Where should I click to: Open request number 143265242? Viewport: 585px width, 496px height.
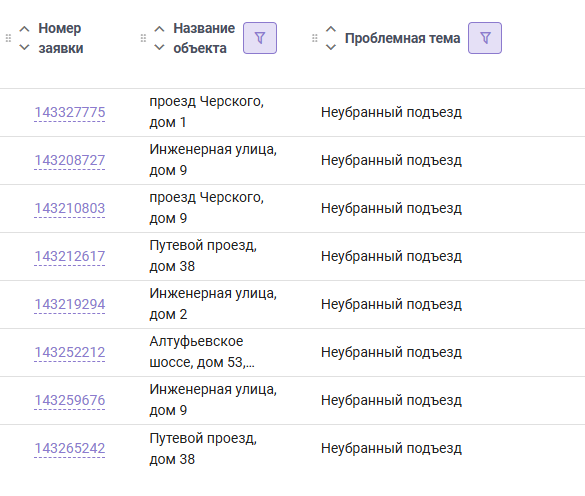pos(70,448)
